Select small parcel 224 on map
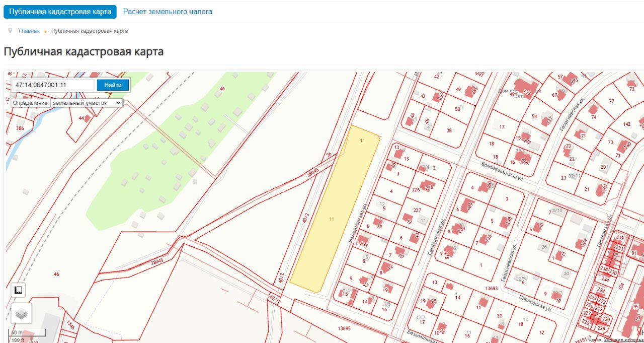This screenshot has height=343, width=644. [x=601, y=291]
